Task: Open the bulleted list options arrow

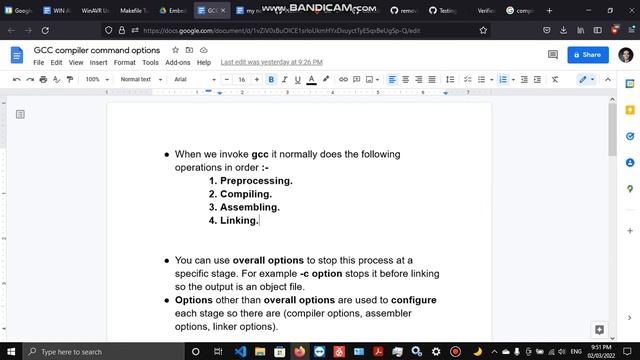Action: [x=491, y=80]
